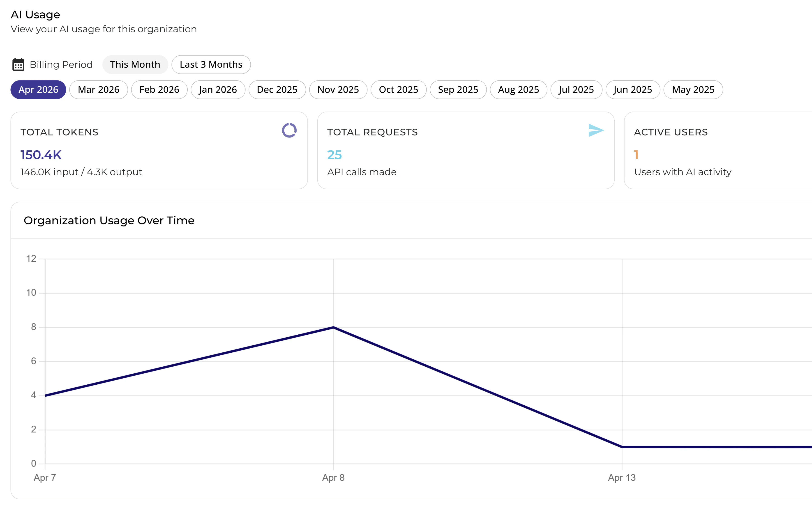Select the Nov 2025 billing month
The image size is (812, 507).
(338, 89)
